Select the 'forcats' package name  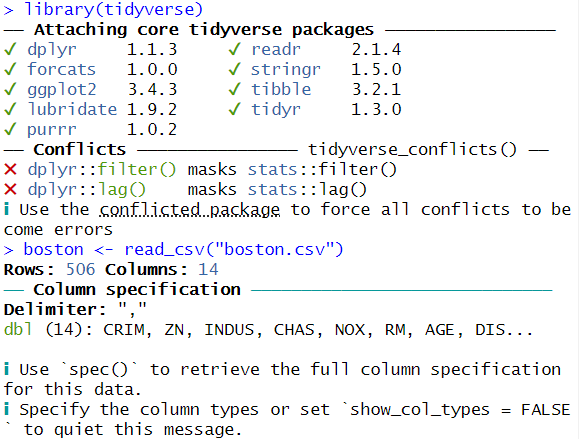(x=62, y=69)
